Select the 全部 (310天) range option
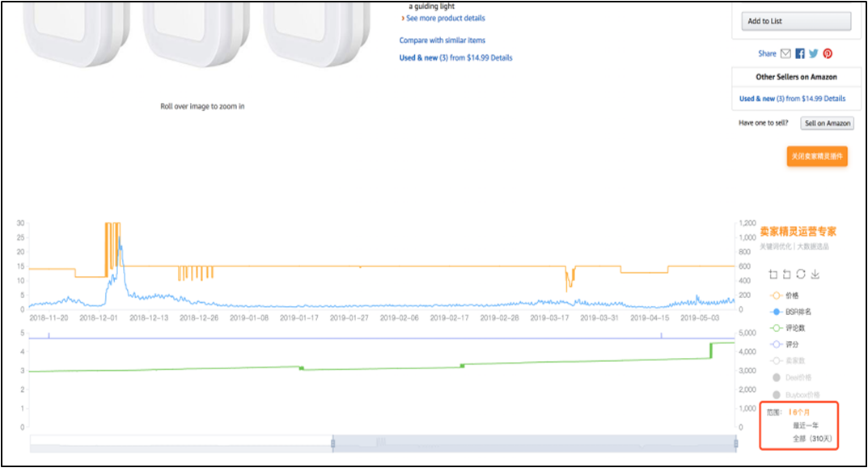Screen dimensions: 868x468 pos(811,438)
